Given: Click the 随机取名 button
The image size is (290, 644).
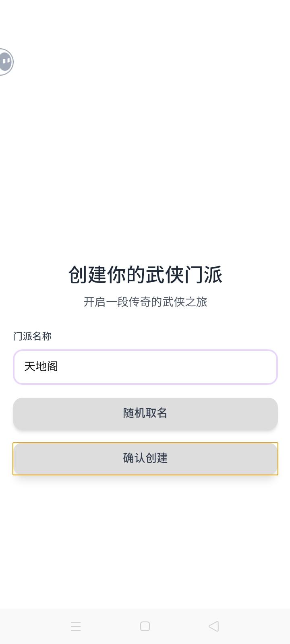Looking at the screenshot, I should [145, 413].
